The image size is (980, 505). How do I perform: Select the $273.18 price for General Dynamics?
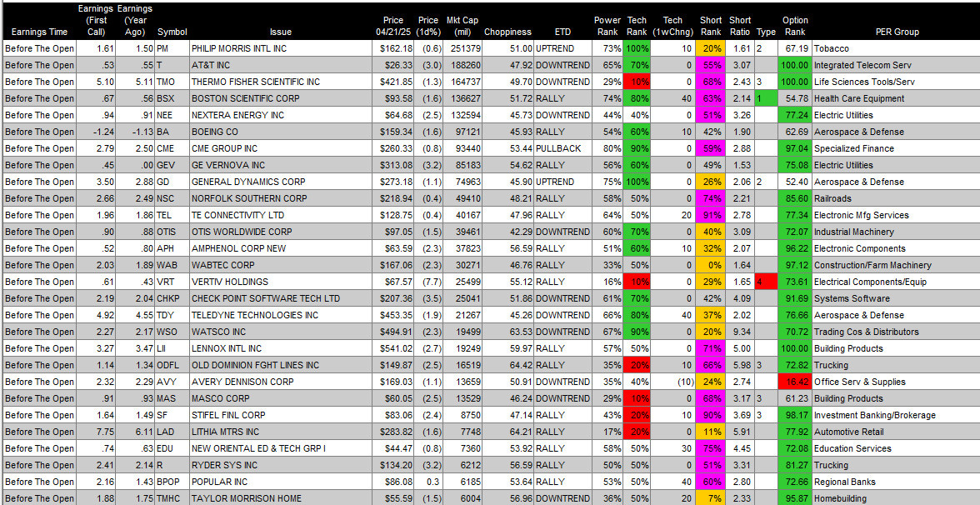[x=393, y=182]
